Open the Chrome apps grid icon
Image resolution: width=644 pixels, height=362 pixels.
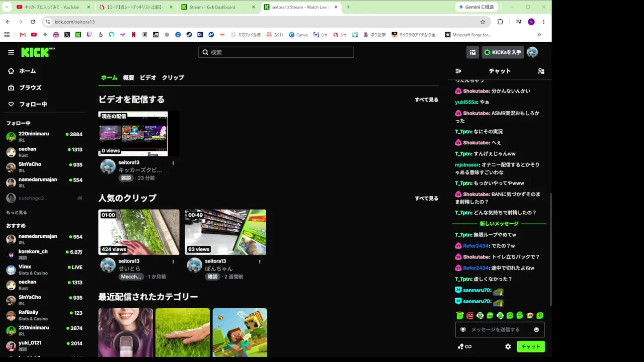tap(7, 35)
